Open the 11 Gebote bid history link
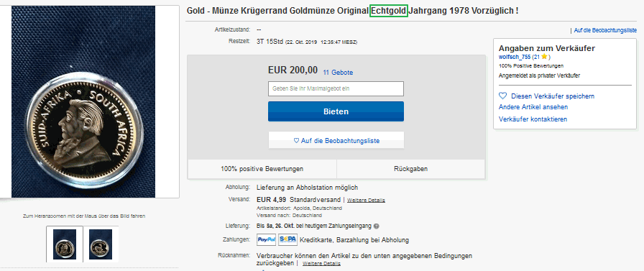This screenshot has width=644, height=271. tap(338, 73)
